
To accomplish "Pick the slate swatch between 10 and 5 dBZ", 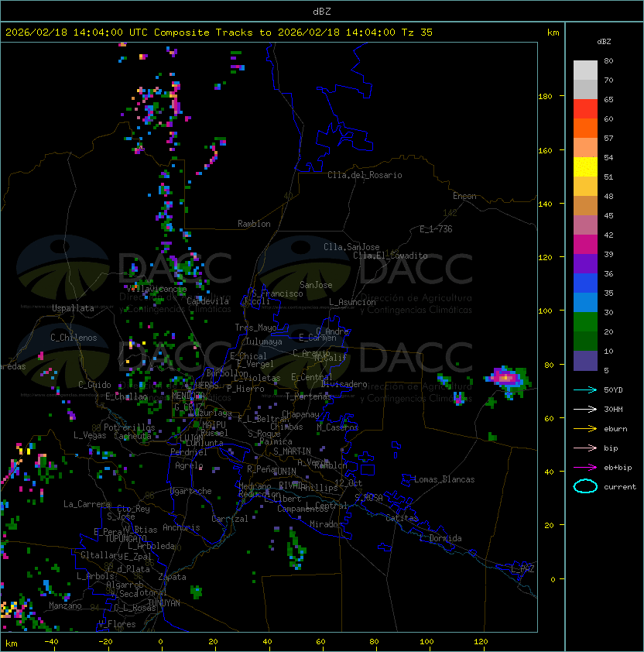I will point(585,361).
